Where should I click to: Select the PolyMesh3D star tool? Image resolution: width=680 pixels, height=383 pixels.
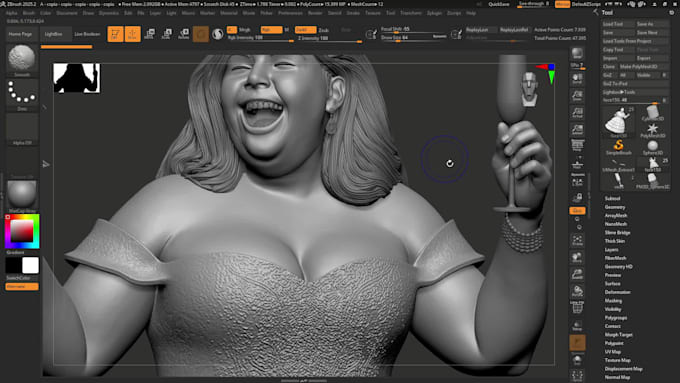[652, 130]
